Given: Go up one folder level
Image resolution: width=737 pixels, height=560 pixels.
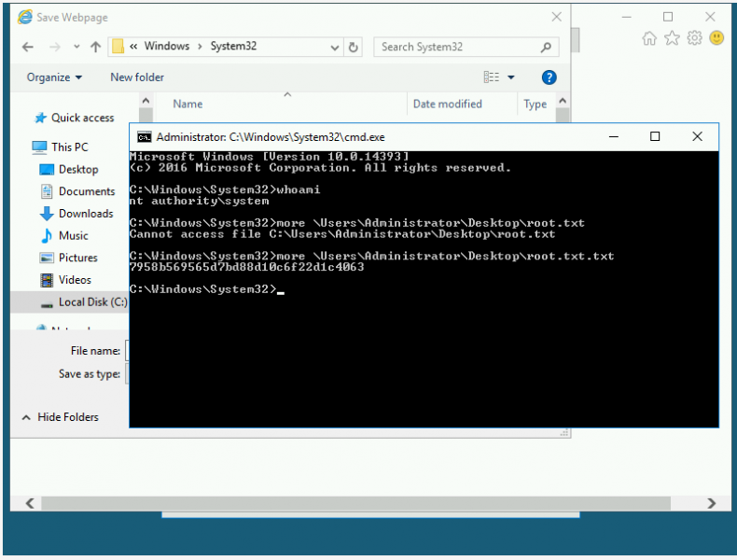Looking at the screenshot, I should [95, 47].
